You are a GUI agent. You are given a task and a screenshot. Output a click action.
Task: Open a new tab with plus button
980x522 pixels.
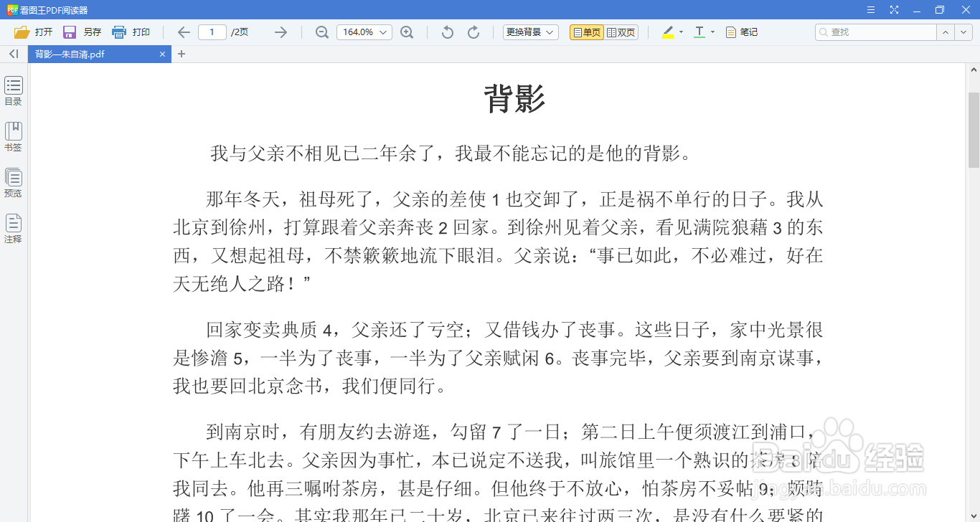click(182, 54)
